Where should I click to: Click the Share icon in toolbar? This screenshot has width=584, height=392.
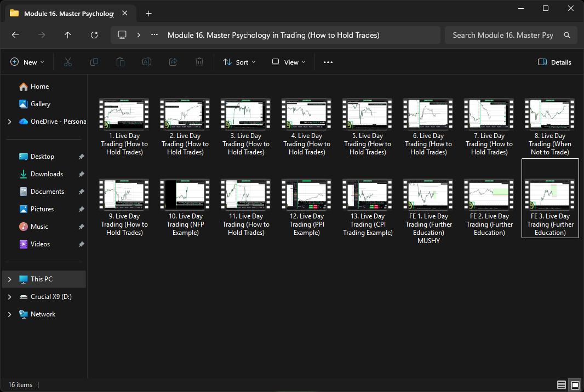click(x=173, y=62)
